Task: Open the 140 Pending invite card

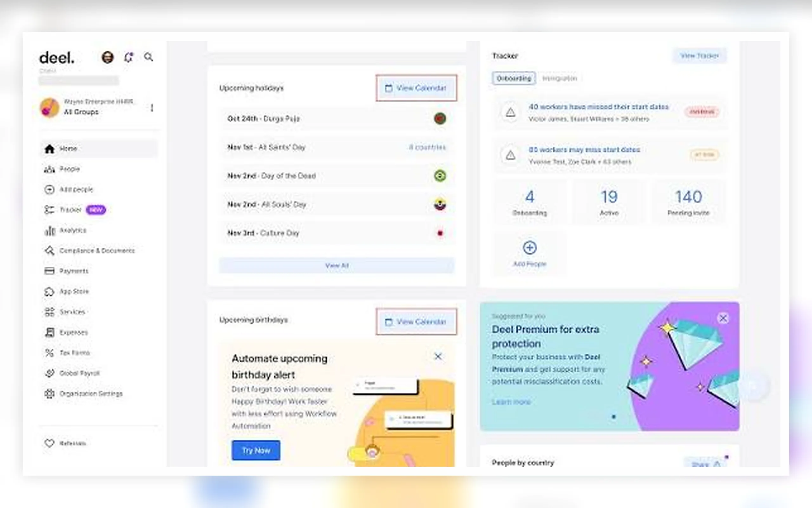Action: tap(689, 203)
